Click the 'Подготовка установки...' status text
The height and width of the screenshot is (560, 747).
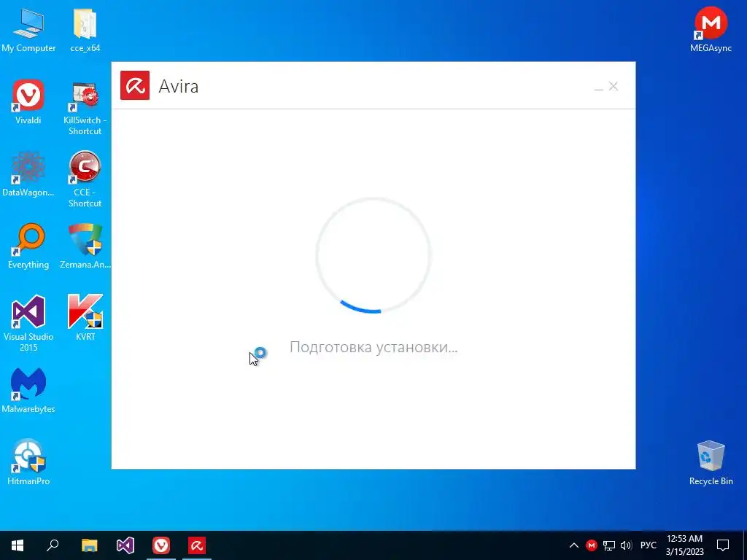pos(373,347)
